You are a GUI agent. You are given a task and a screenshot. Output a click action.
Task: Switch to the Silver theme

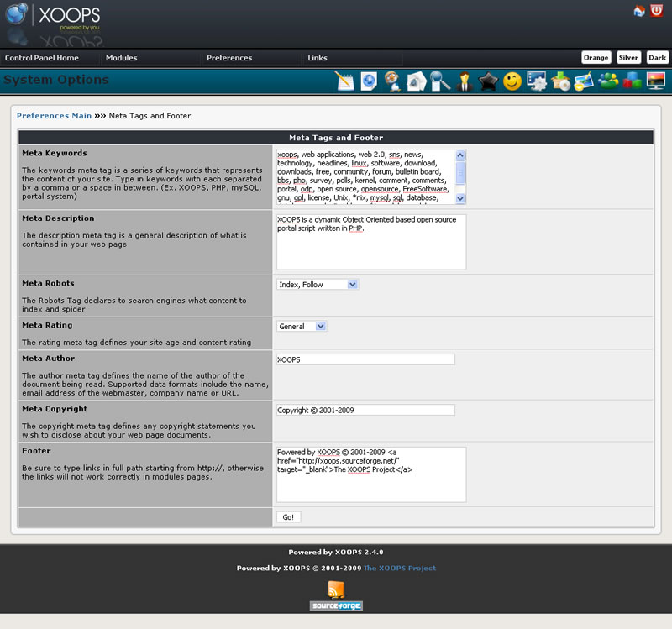628,57
